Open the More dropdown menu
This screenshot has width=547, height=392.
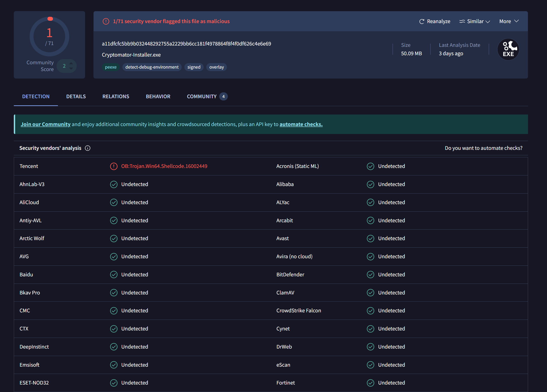pos(509,21)
